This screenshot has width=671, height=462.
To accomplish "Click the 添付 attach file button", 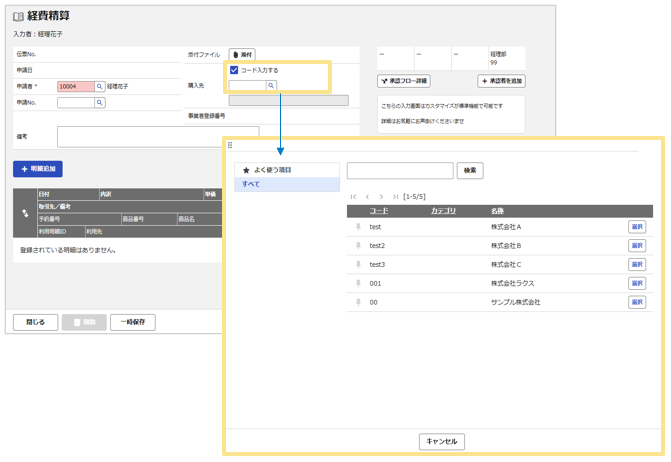I will click(x=242, y=55).
